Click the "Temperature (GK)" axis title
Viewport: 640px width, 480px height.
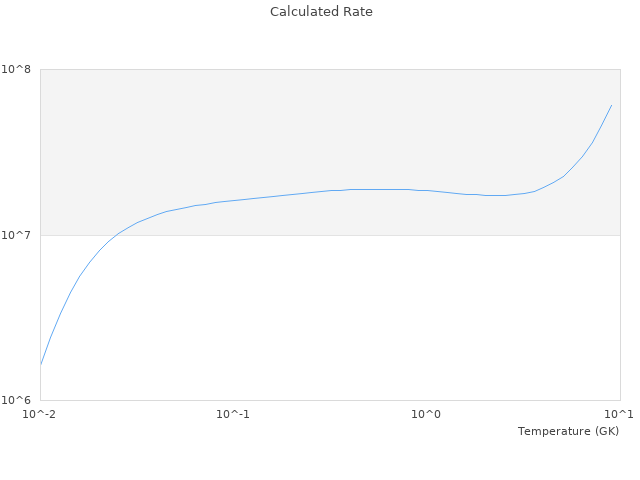tap(568, 431)
